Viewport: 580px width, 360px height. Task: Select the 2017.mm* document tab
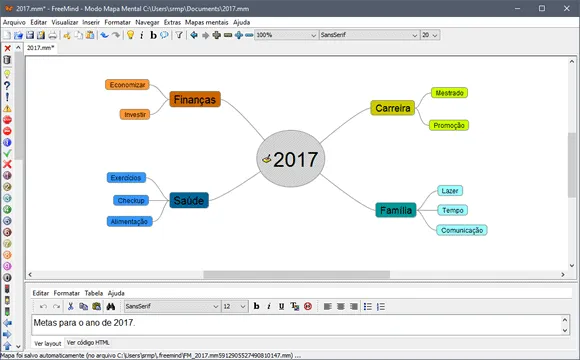[x=41, y=48]
